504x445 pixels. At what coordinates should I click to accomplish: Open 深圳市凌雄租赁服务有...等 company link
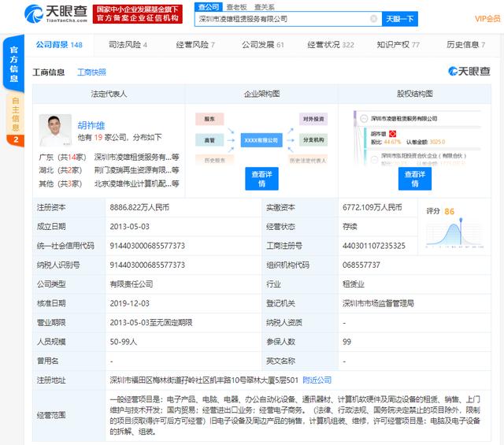(136, 158)
